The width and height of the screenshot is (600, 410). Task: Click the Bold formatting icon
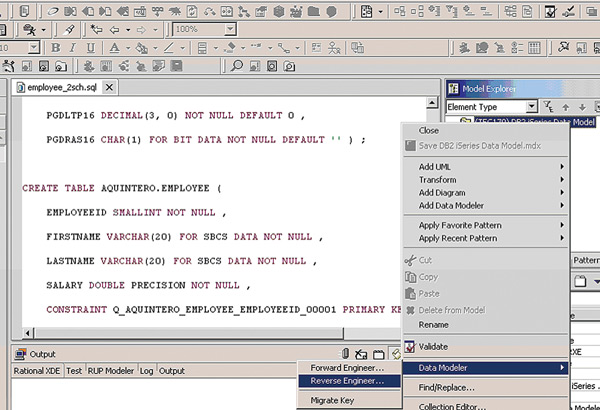click(56, 48)
